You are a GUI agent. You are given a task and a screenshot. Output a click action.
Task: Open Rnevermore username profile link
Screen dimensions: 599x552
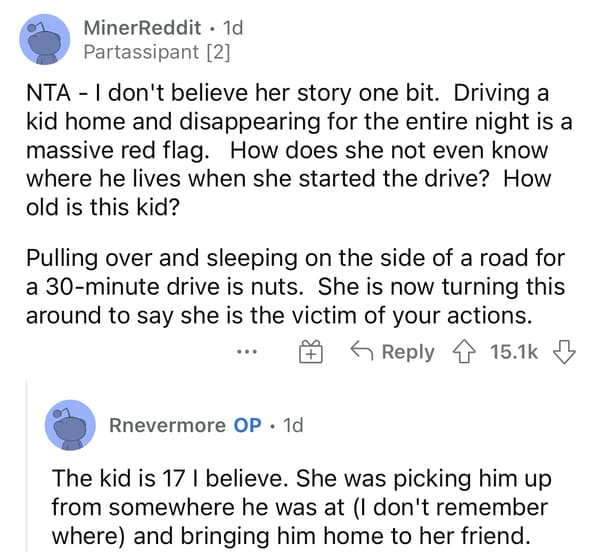click(167, 425)
